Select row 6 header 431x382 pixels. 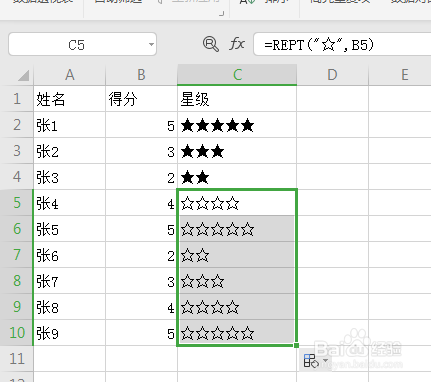[x=17, y=229]
